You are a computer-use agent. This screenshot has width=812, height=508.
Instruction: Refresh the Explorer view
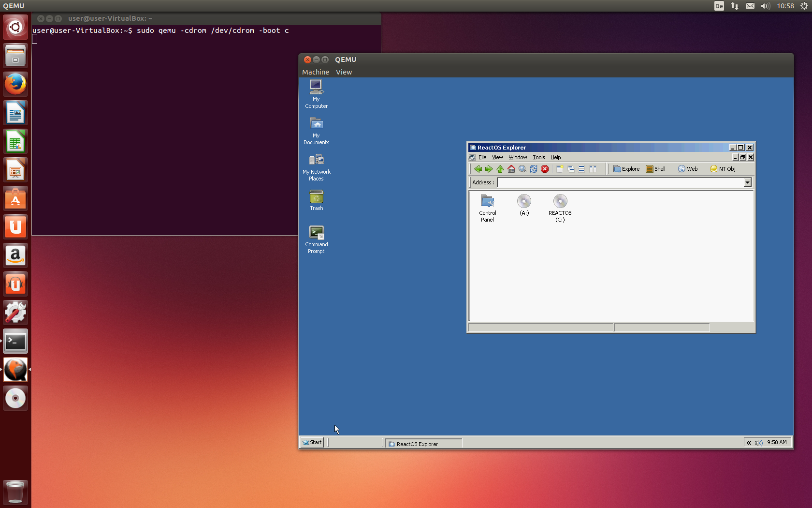pos(534,169)
